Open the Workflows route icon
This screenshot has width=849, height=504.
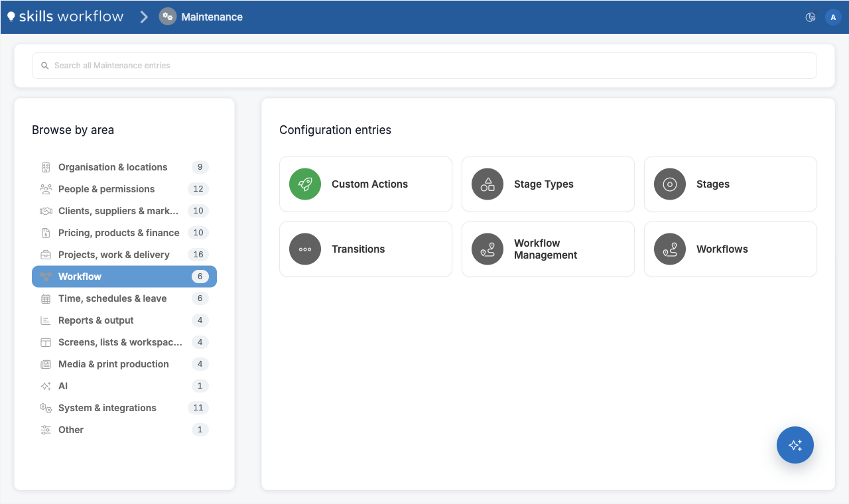(x=670, y=249)
